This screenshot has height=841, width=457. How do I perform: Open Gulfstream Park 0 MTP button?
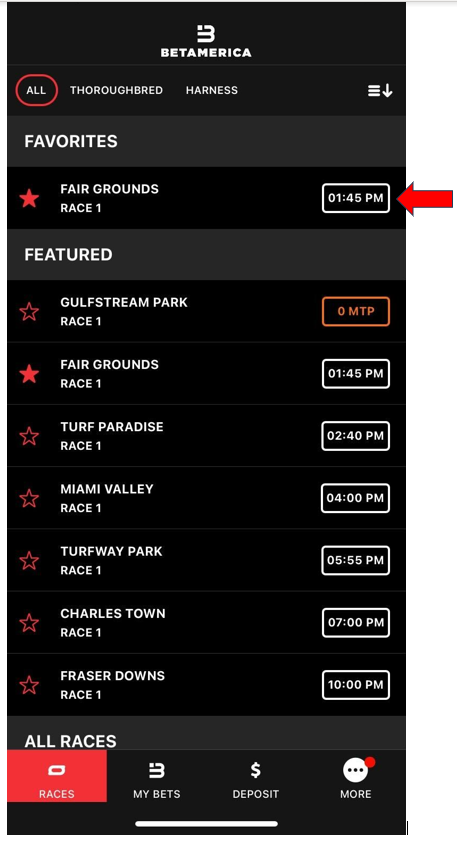tap(356, 311)
